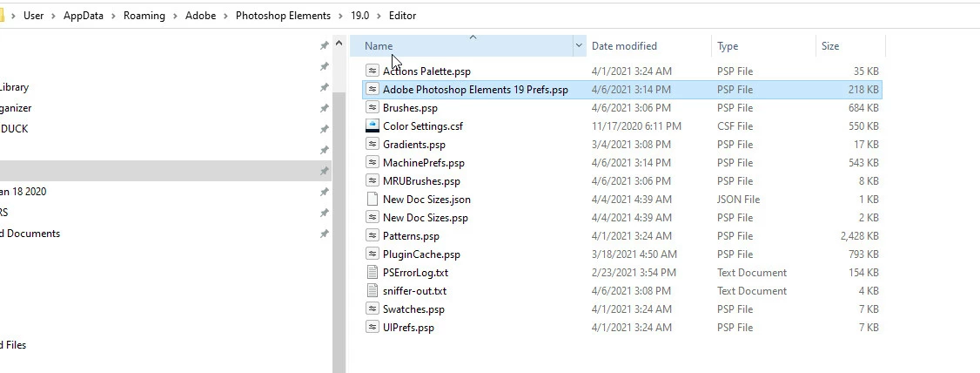Expand breadcrumb chevron after Roaming
Viewport: 980px width, 373px height.
tap(176, 16)
